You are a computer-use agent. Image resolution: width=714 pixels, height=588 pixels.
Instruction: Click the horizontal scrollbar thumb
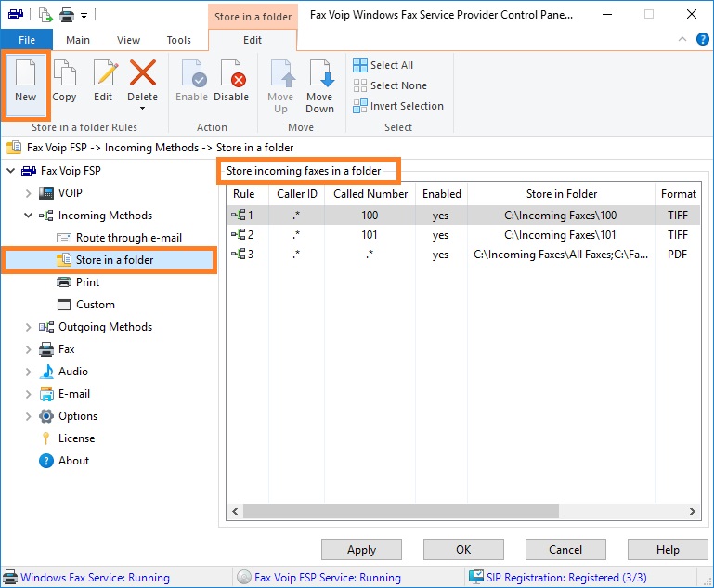[401, 512]
